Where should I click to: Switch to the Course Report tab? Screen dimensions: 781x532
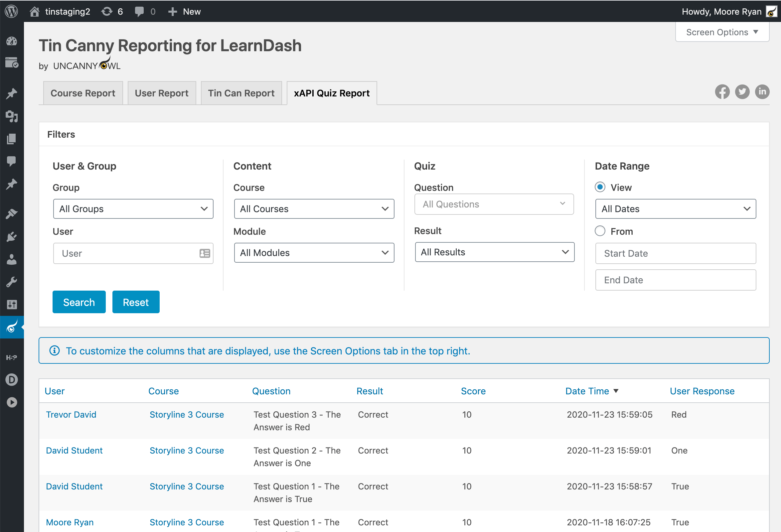[x=83, y=93]
